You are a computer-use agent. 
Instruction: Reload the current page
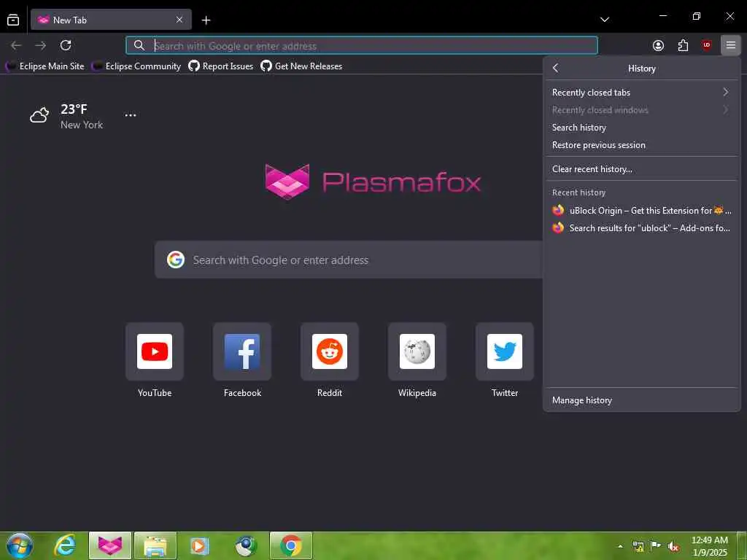tap(66, 45)
